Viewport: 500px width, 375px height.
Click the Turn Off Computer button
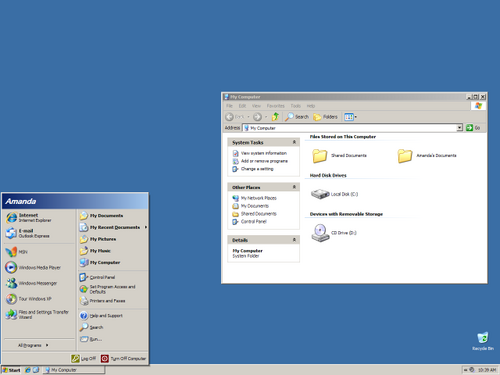(123, 358)
